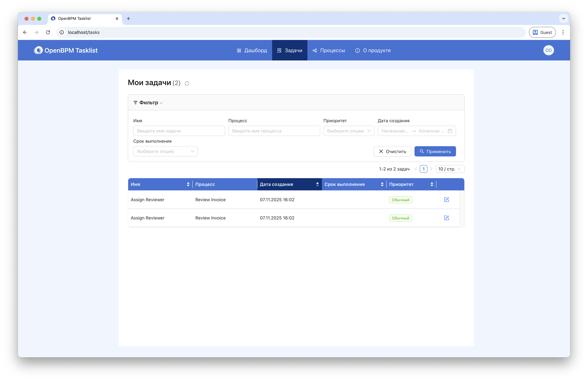Click the OpenBPM Tasklist logo
The width and height of the screenshot is (588, 381).
tap(66, 50)
